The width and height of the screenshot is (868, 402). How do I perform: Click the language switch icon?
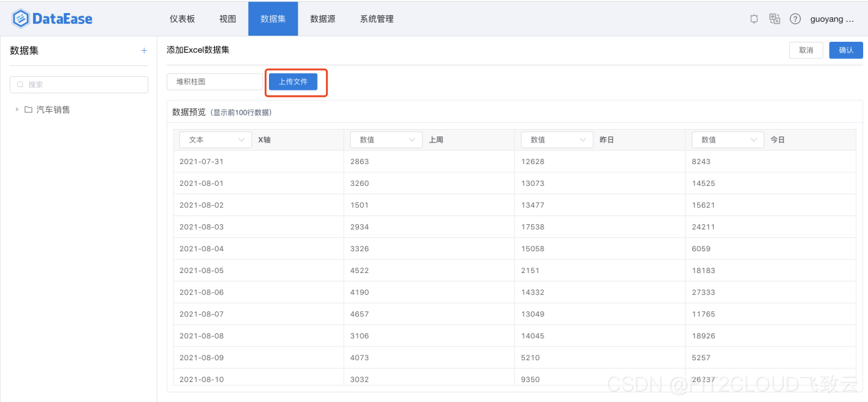tap(775, 19)
